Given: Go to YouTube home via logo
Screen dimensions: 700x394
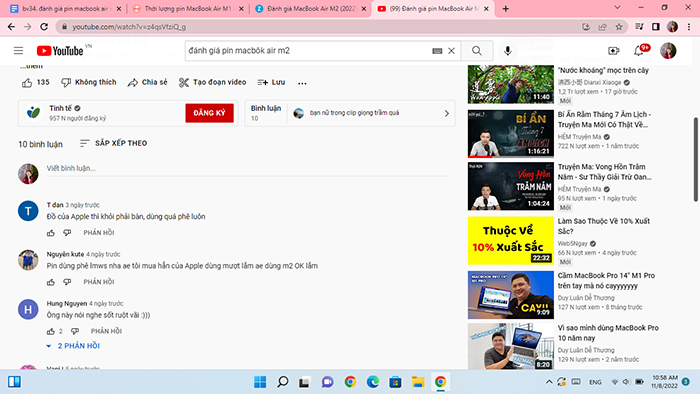Looking at the screenshot, I should pyautogui.click(x=60, y=51).
